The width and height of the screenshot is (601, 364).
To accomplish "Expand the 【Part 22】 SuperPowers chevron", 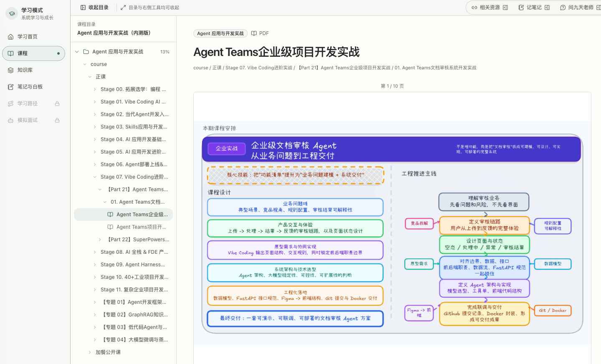I will [100, 240].
